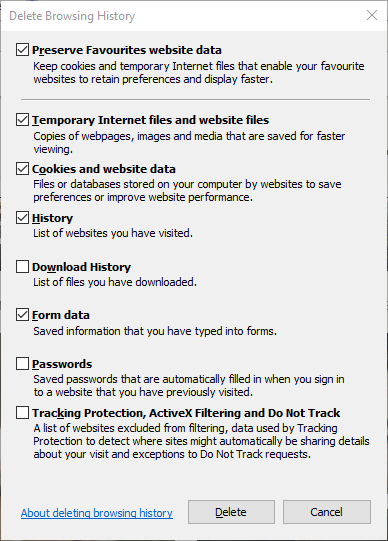Click the Tracking Protection, ActiveX Filtering label text
Image resolution: width=388 pixels, height=541 pixels.
(x=186, y=413)
